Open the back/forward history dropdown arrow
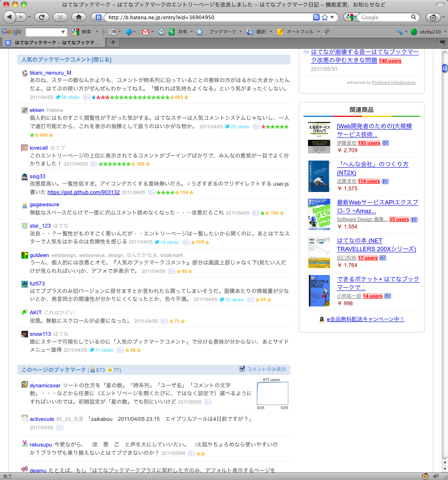 (29, 18)
